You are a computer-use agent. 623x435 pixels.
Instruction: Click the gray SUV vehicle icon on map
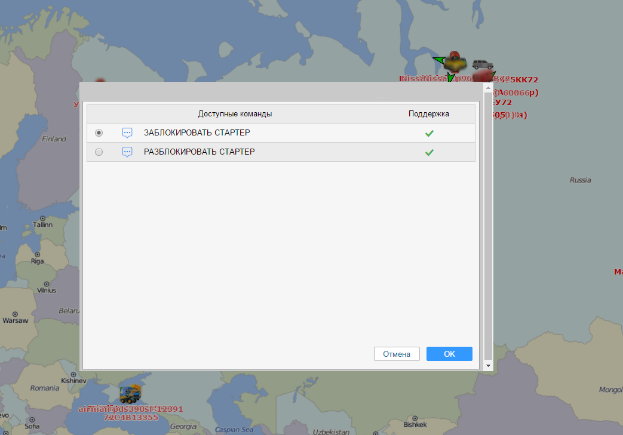pos(483,64)
